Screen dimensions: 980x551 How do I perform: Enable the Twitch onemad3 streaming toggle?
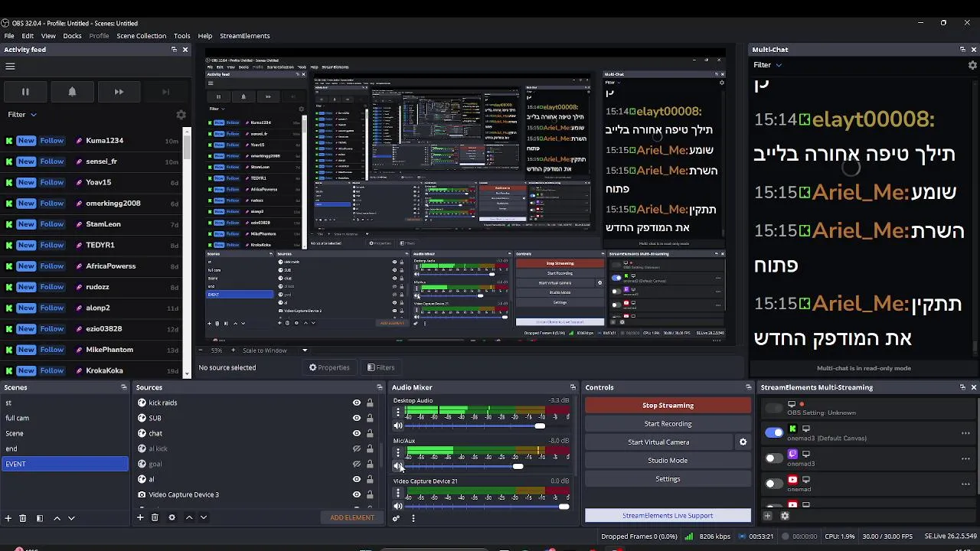pos(774,458)
